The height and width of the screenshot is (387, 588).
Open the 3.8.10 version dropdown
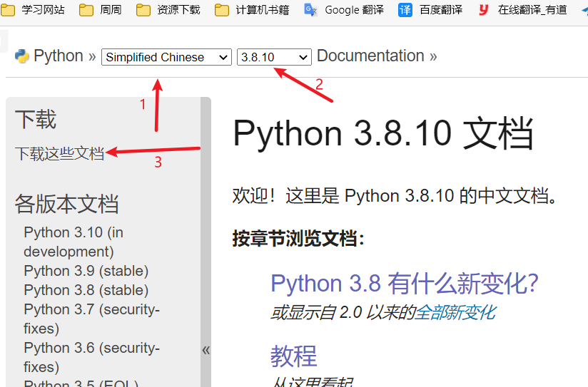[274, 57]
